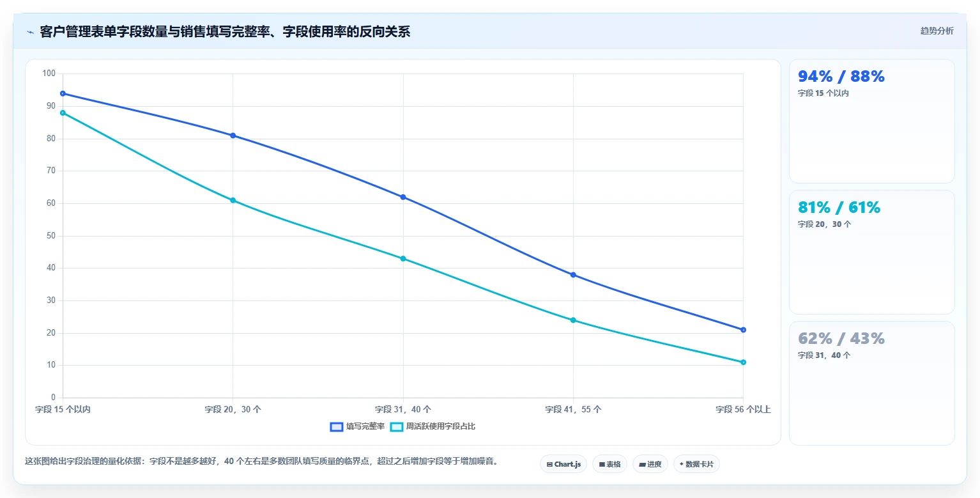Image resolution: width=980 pixels, height=498 pixels.
Task: Click the x-axis label 字段 56 个以上
Action: click(743, 409)
